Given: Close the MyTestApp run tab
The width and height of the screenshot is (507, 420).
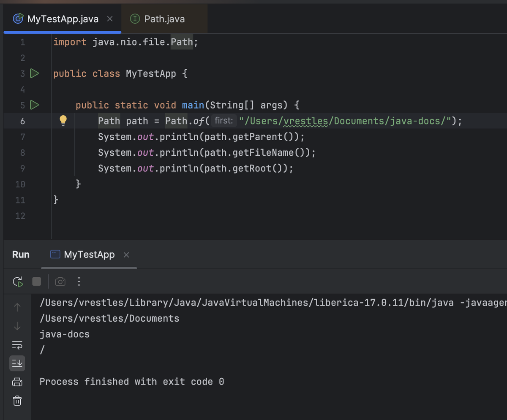Looking at the screenshot, I should 126,255.
